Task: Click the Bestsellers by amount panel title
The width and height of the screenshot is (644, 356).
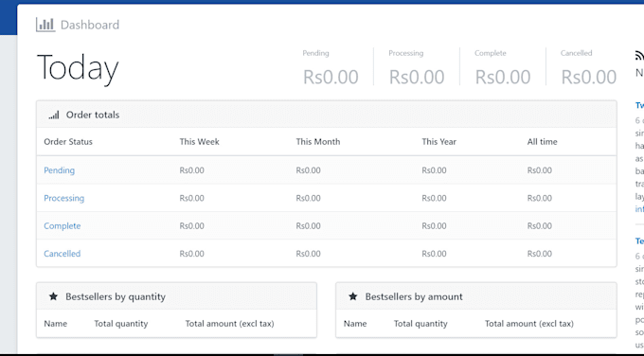Action: 414,296
